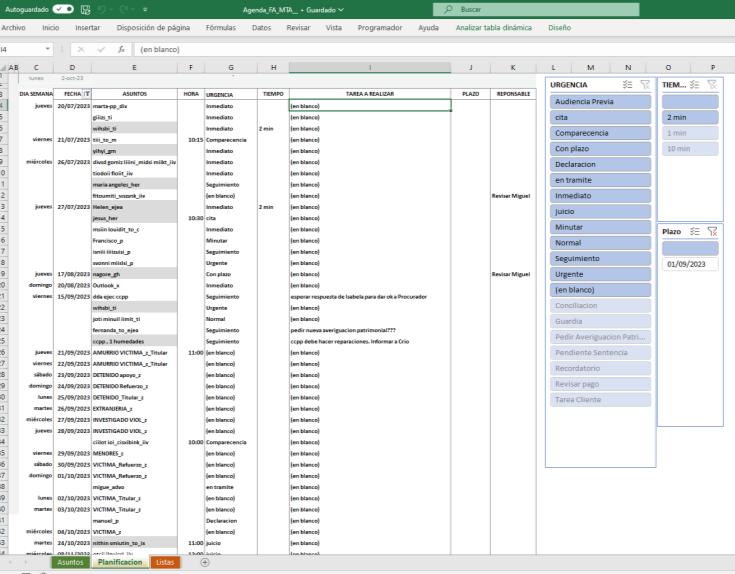Select Normal in URGENCIA slicer

click(600, 243)
